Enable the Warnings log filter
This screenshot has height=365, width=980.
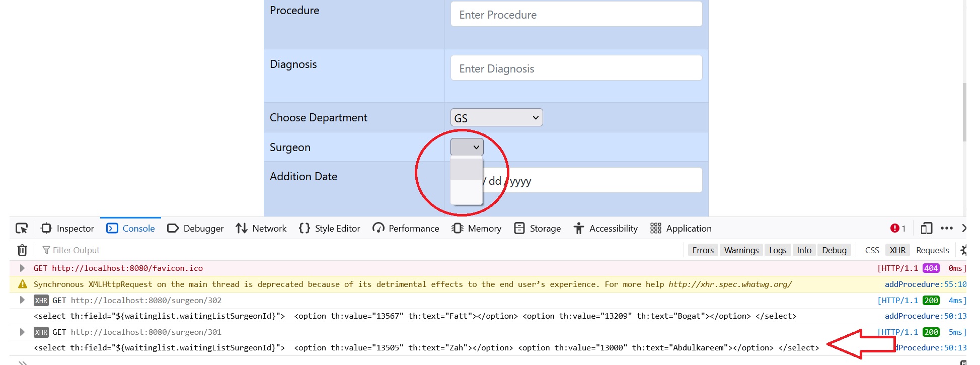[x=741, y=250]
